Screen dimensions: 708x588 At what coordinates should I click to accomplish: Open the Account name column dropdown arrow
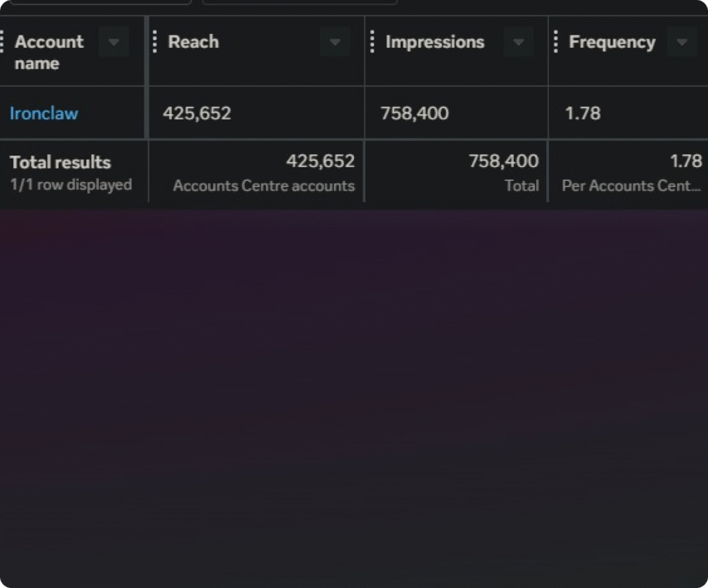[x=114, y=43]
